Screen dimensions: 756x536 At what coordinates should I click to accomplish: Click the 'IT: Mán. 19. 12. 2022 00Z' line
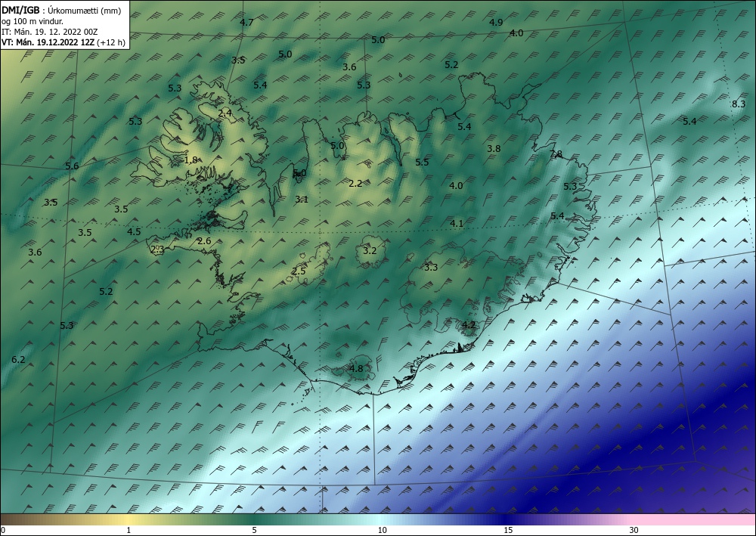click(50, 32)
